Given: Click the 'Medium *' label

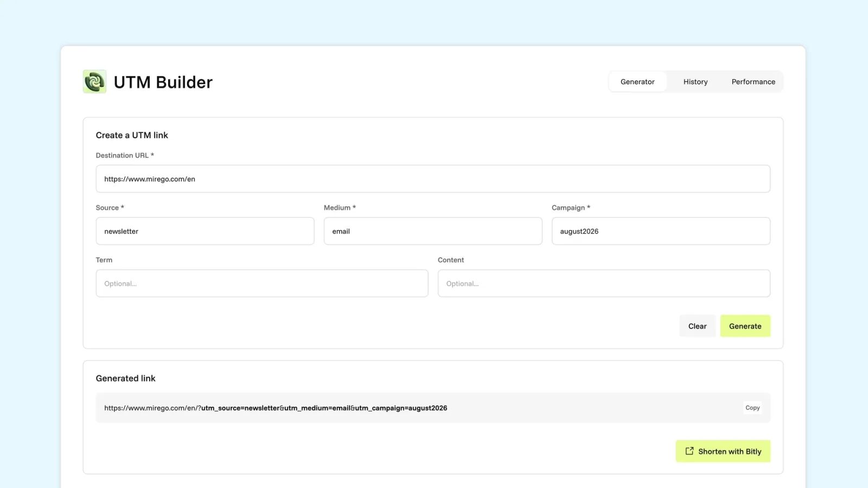Looking at the screenshot, I should tap(340, 208).
